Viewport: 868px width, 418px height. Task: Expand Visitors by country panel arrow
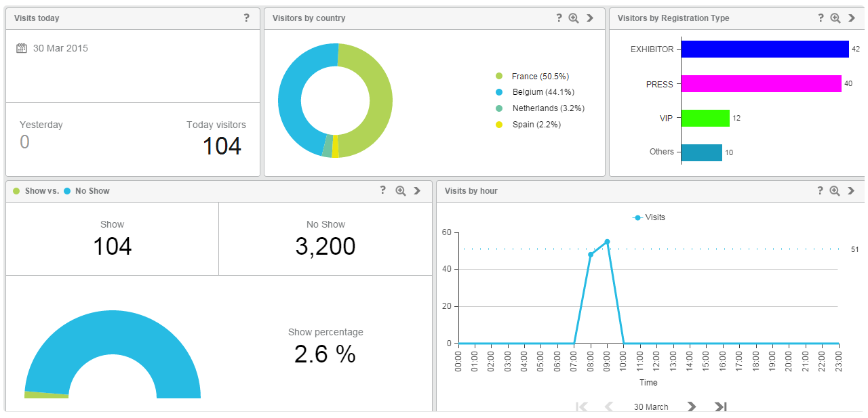pyautogui.click(x=590, y=18)
